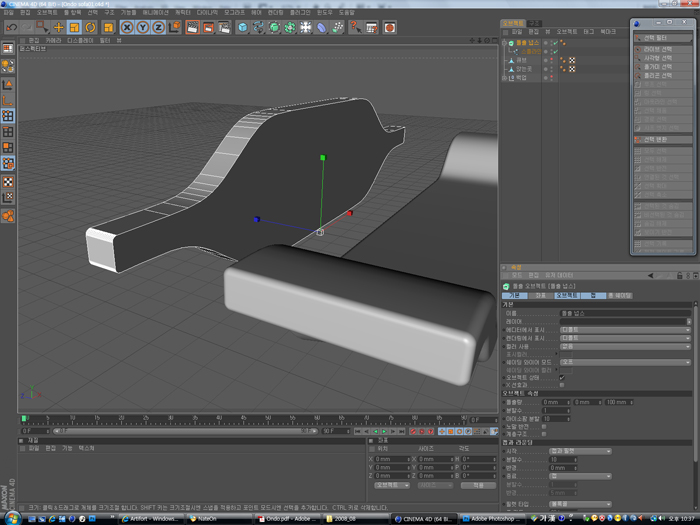Click the render view clapperboard icon

click(193, 27)
